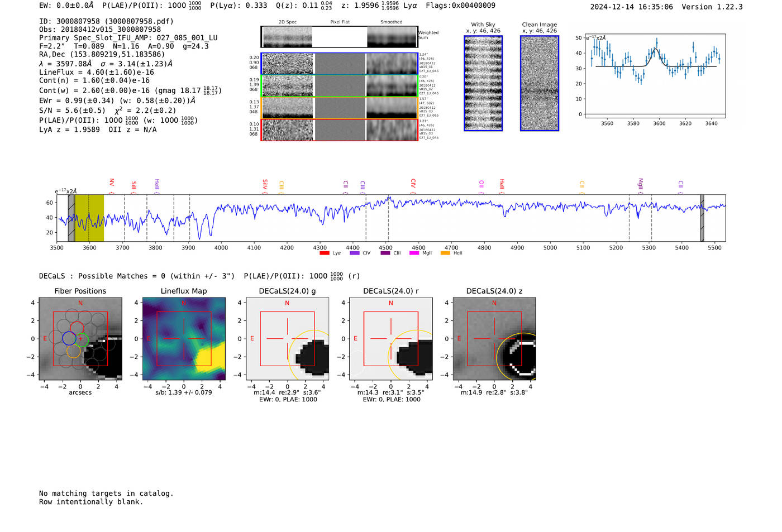
Task: Select the dark purple CIII legend swatch
Action: tap(385, 253)
